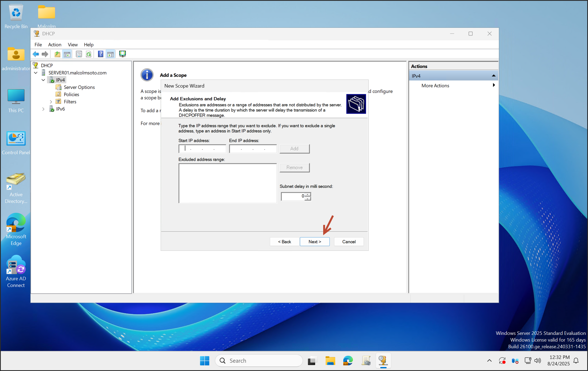This screenshot has height=371, width=588.
Task: Expand the Filters tree node
Action: (51, 102)
